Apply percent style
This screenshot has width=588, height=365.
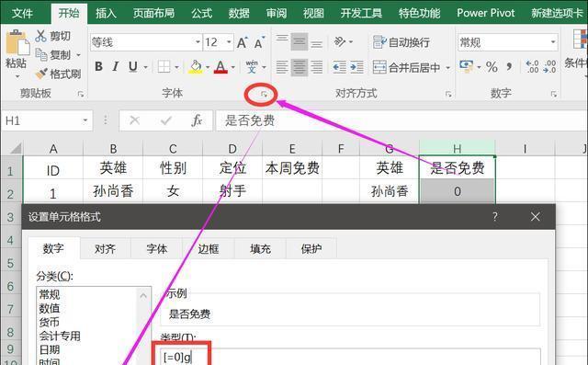pos(492,67)
